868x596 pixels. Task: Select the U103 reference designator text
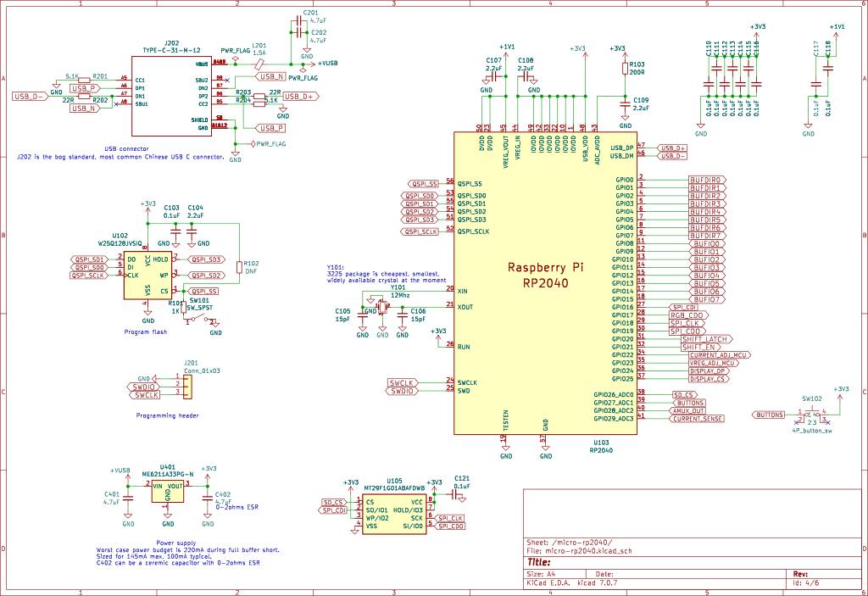tap(601, 443)
